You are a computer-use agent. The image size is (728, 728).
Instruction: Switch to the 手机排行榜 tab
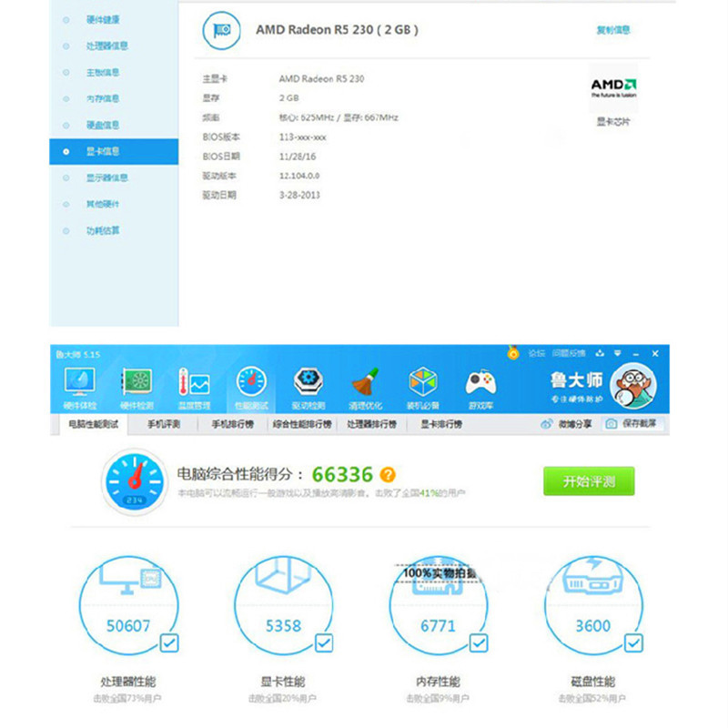pyautogui.click(x=233, y=424)
